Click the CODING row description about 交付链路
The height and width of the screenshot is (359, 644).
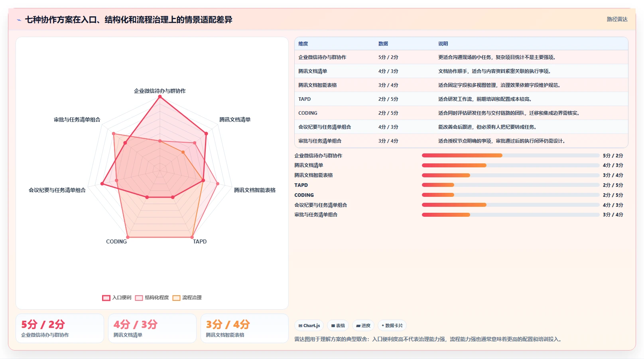(509, 113)
